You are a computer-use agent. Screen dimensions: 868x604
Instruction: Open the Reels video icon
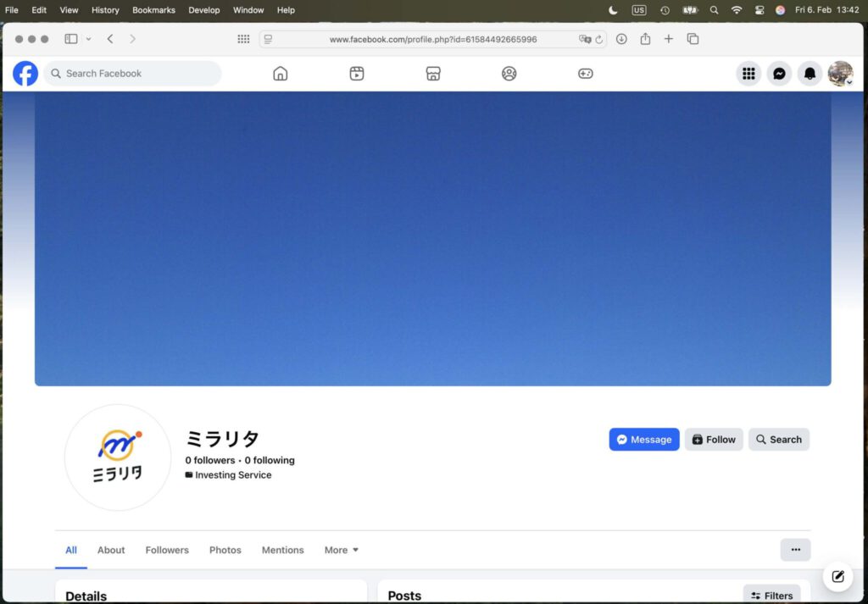(x=357, y=74)
